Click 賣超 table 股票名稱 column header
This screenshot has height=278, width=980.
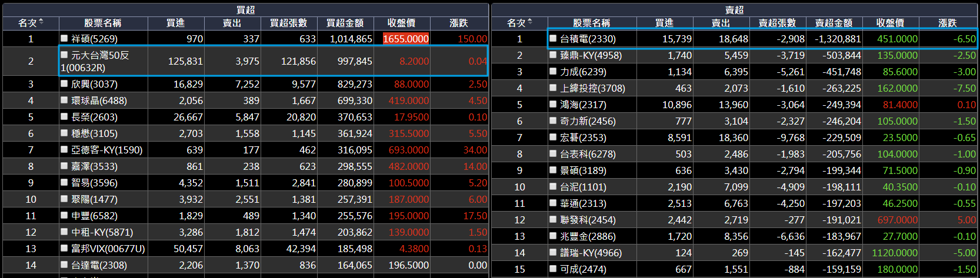click(x=592, y=23)
